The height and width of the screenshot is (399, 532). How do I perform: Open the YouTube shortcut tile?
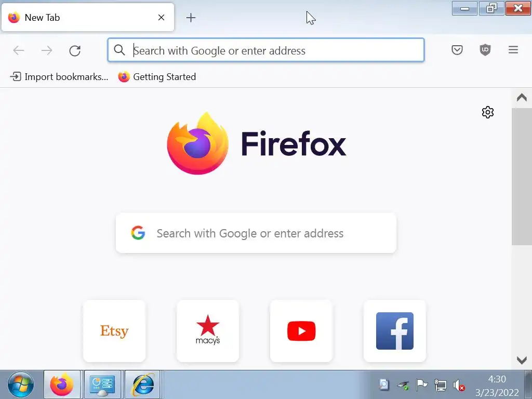click(x=301, y=331)
